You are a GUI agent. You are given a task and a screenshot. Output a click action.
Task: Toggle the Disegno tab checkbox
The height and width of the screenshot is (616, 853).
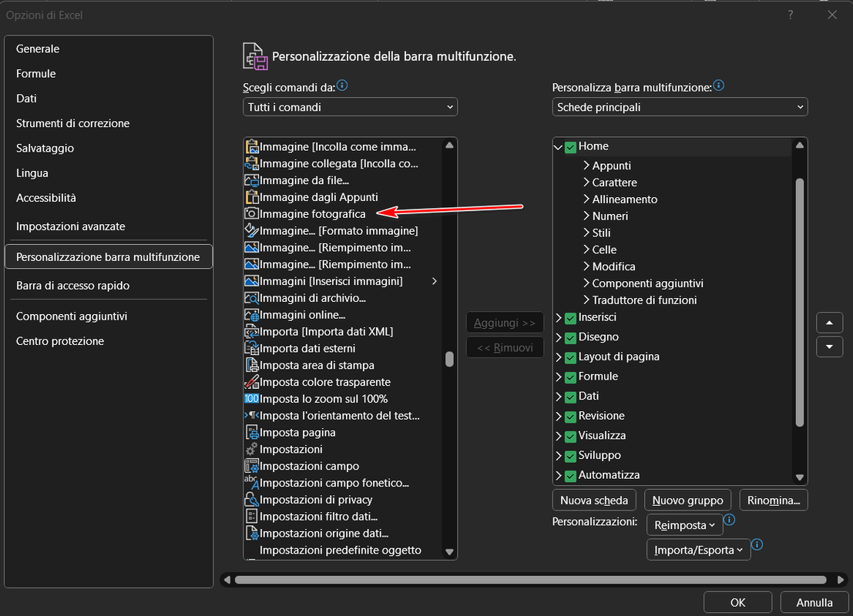pos(570,337)
